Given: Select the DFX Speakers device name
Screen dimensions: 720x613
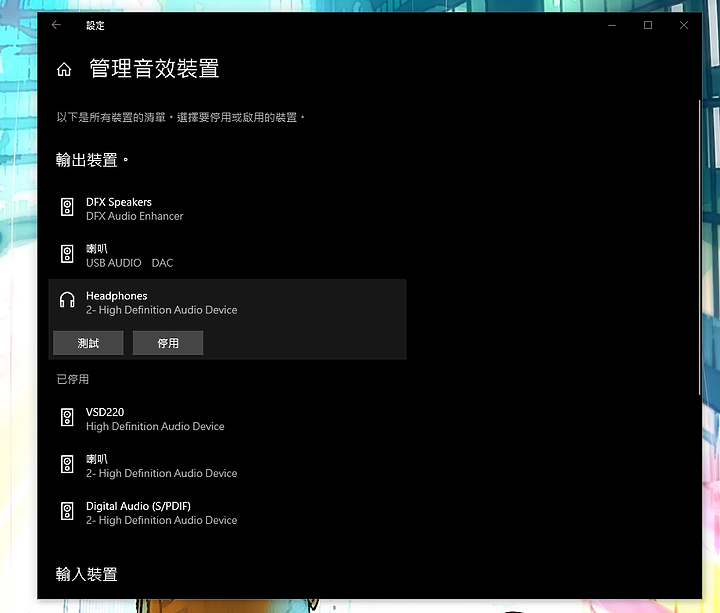Looking at the screenshot, I should [118, 202].
